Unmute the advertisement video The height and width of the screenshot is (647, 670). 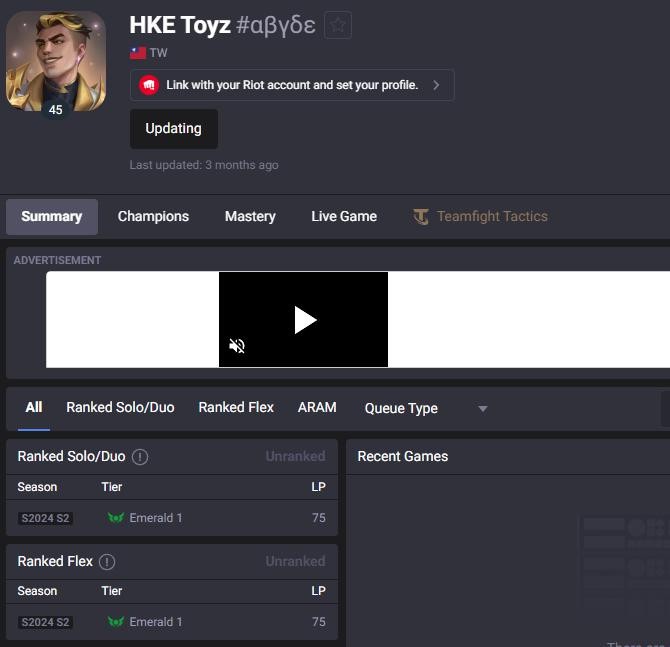click(237, 346)
